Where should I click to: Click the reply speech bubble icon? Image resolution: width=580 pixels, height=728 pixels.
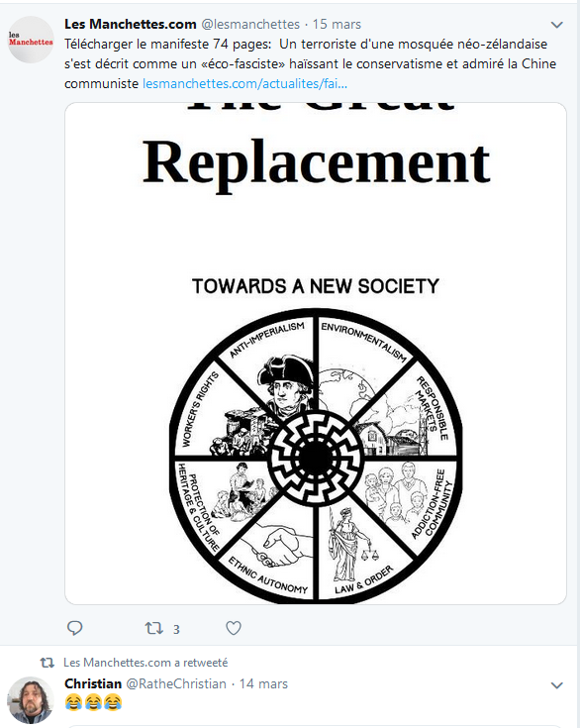pos(74,628)
